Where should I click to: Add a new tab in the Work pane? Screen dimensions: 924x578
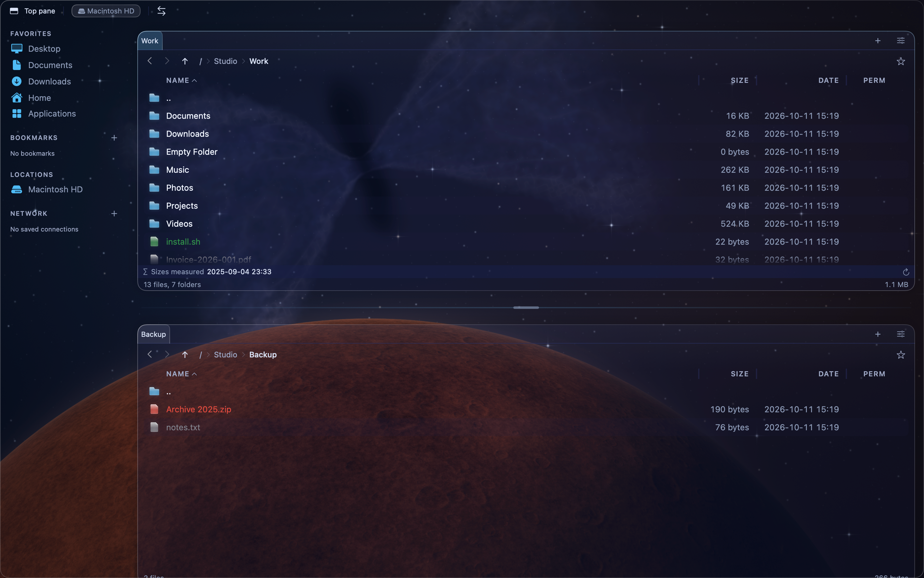878,41
